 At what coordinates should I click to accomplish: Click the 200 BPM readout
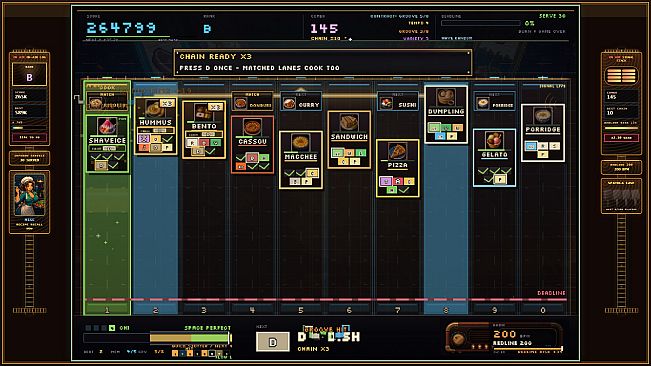(x=504, y=334)
